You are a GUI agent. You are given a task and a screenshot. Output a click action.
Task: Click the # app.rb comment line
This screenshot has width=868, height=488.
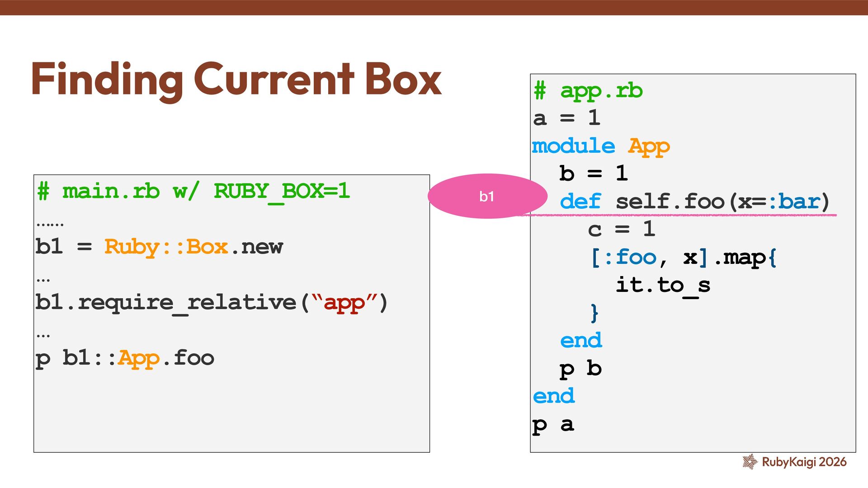click(588, 91)
